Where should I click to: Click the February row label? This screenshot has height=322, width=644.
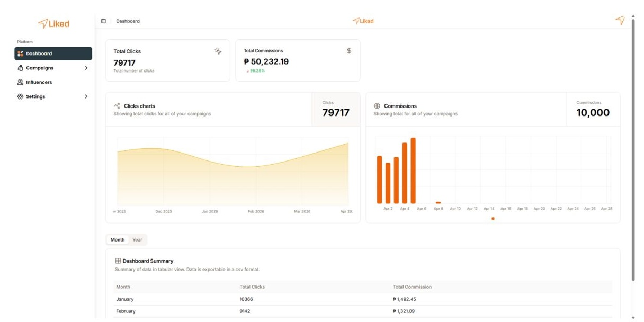pos(126,311)
